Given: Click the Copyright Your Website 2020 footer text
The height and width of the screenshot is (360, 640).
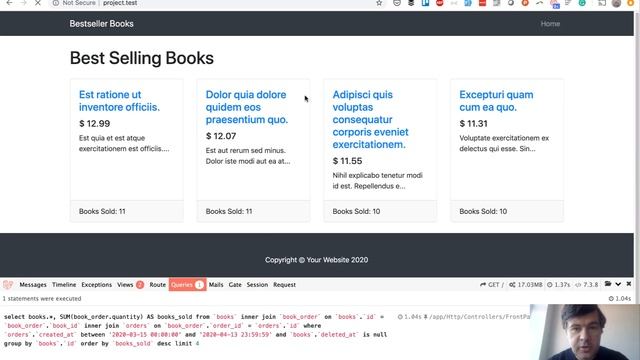Looking at the screenshot, I should click(316, 260).
